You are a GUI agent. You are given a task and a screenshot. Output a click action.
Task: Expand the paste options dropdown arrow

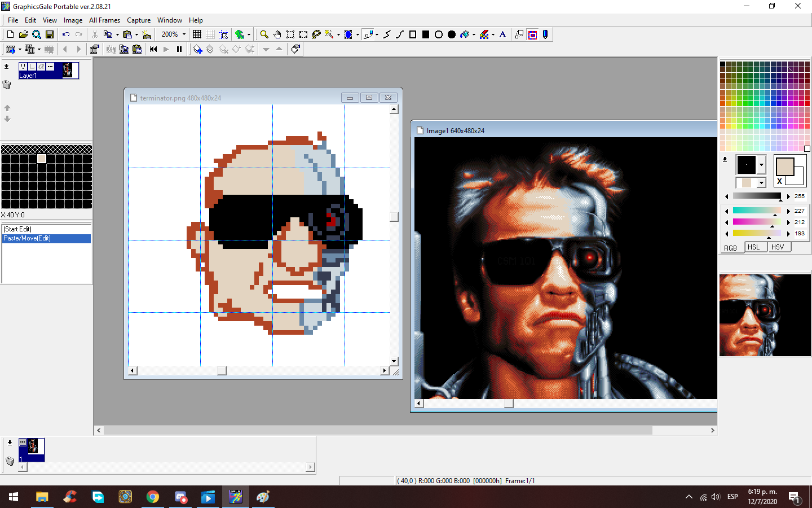[x=136, y=34]
